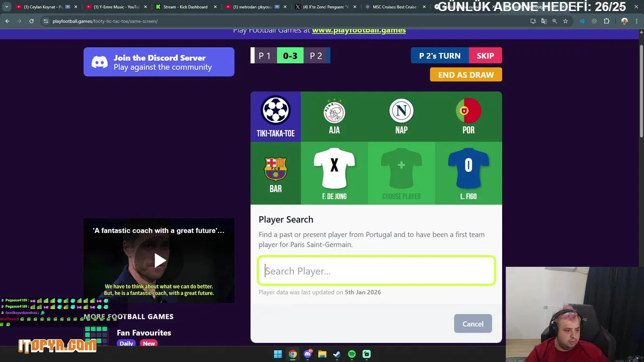Click the '5th Jan 2026' update text
Image resolution: width=644 pixels, height=362 pixels.
(363, 292)
